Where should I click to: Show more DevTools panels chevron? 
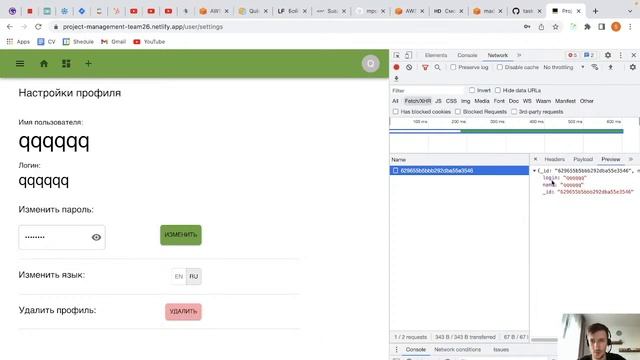click(x=519, y=55)
